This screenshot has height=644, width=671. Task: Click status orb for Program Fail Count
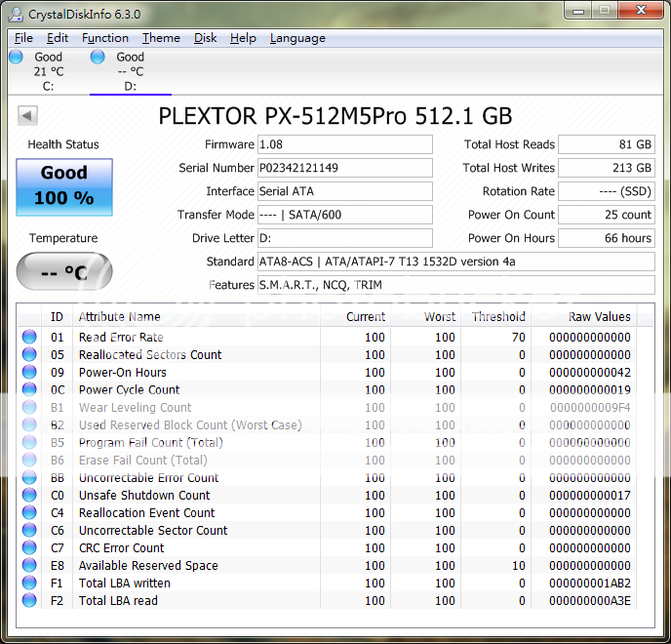pos(29,442)
